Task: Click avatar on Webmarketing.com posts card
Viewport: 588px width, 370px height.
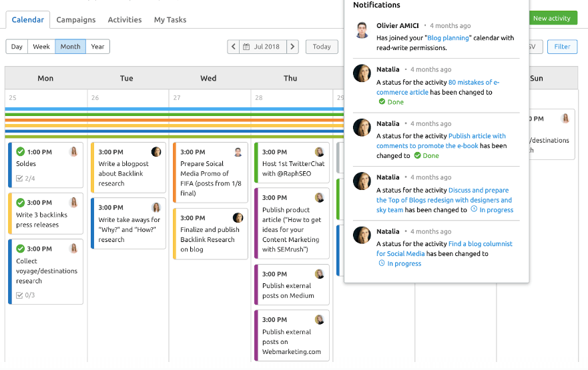Action: coord(320,319)
